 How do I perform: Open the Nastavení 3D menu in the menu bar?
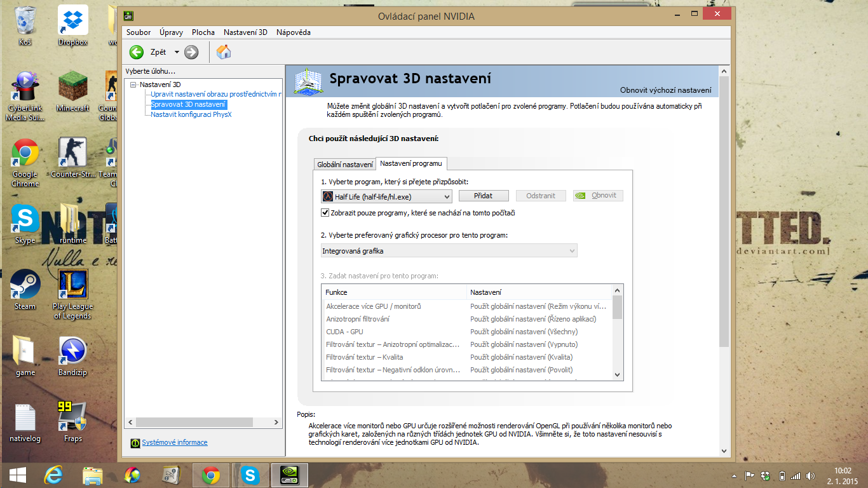(x=245, y=32)
